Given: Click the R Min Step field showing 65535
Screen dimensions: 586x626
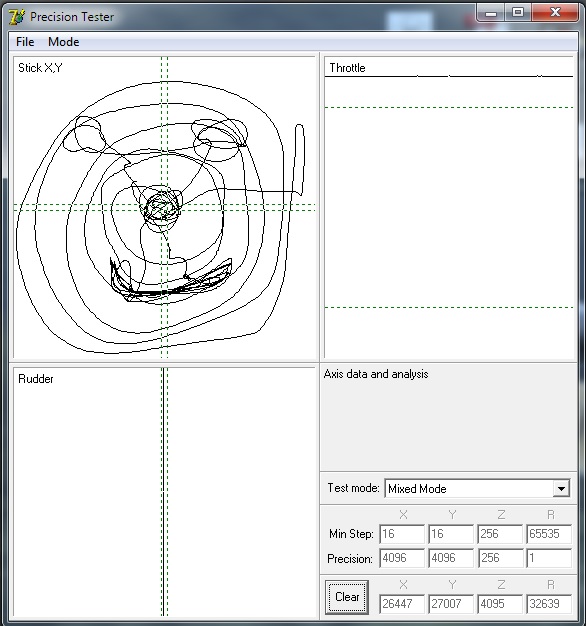Looking at the screenshot, I should point(549,534).
